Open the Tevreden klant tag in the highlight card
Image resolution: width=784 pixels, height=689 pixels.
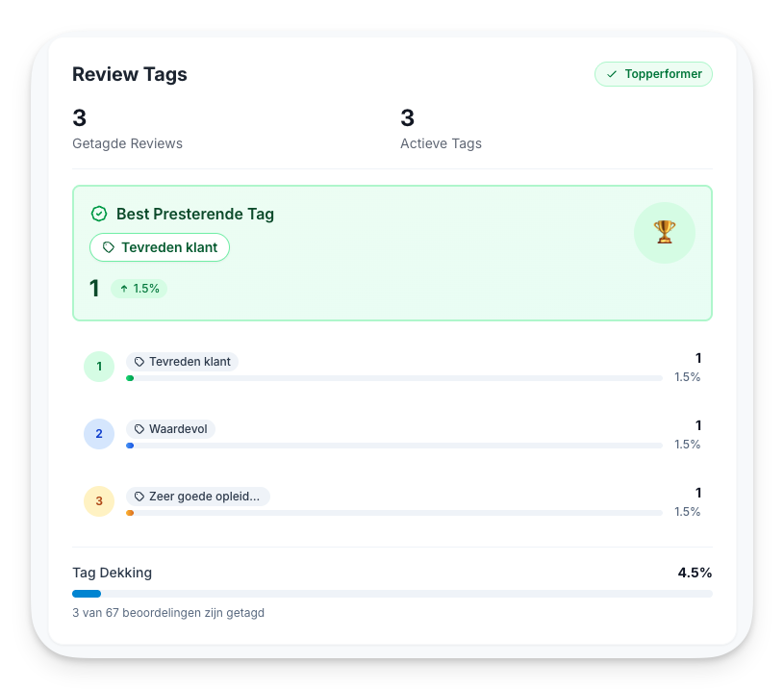point(160,247)
